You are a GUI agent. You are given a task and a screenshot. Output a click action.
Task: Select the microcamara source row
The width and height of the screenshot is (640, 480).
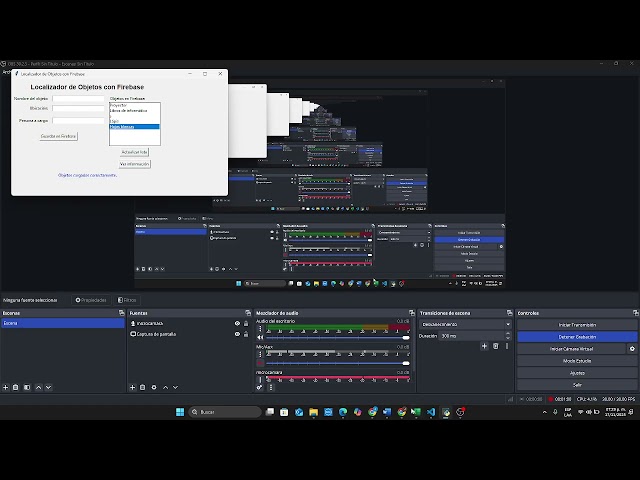coord(189,323)
